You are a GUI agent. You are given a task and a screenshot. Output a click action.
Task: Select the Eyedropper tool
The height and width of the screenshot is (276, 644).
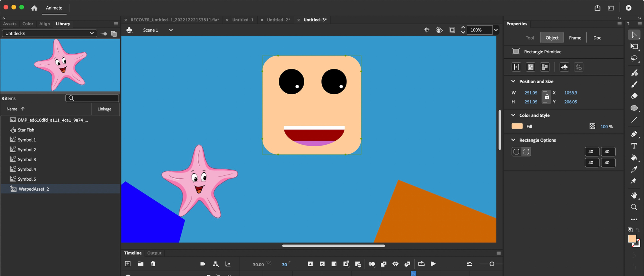click(x=634, y=169)
